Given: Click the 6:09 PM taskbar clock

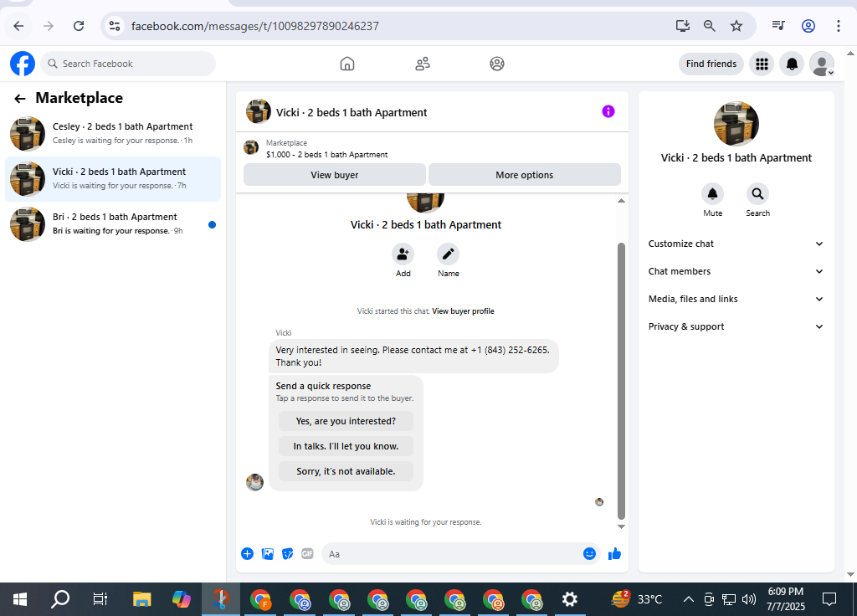Looking at the screenshot, I should pos(785,592).
